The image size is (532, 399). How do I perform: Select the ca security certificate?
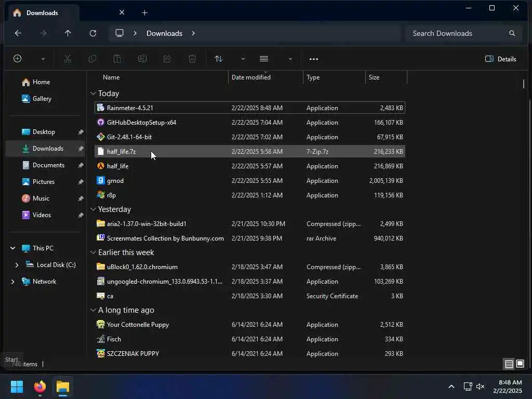(x=250, y=296)
